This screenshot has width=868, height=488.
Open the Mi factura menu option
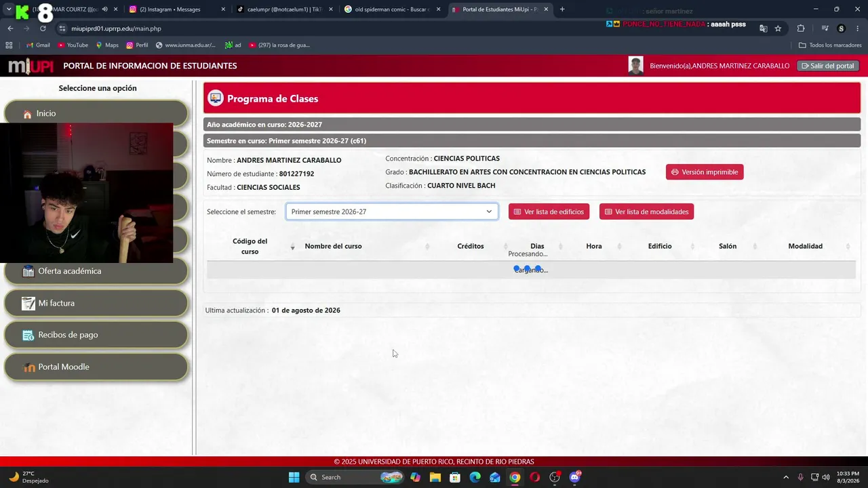pos(96,303)
